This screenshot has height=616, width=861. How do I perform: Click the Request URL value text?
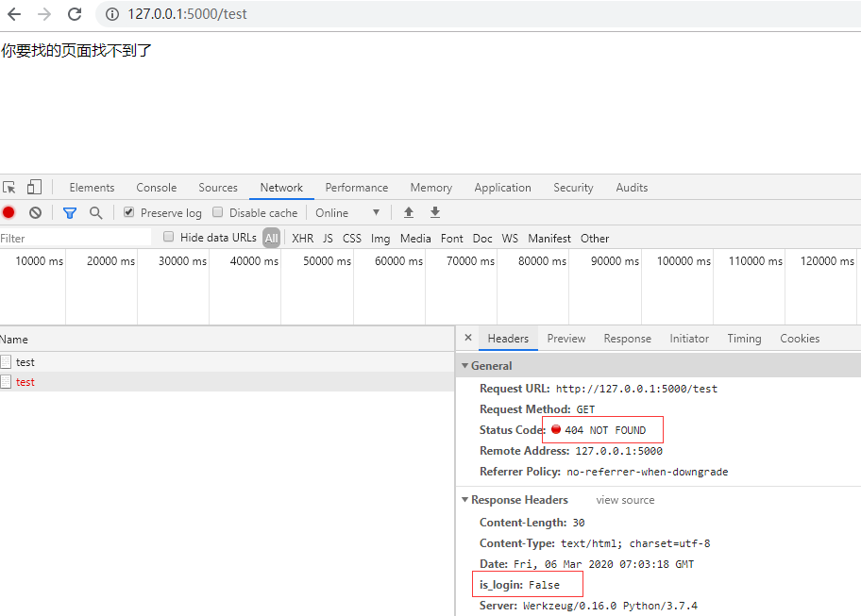click(636, 389)
